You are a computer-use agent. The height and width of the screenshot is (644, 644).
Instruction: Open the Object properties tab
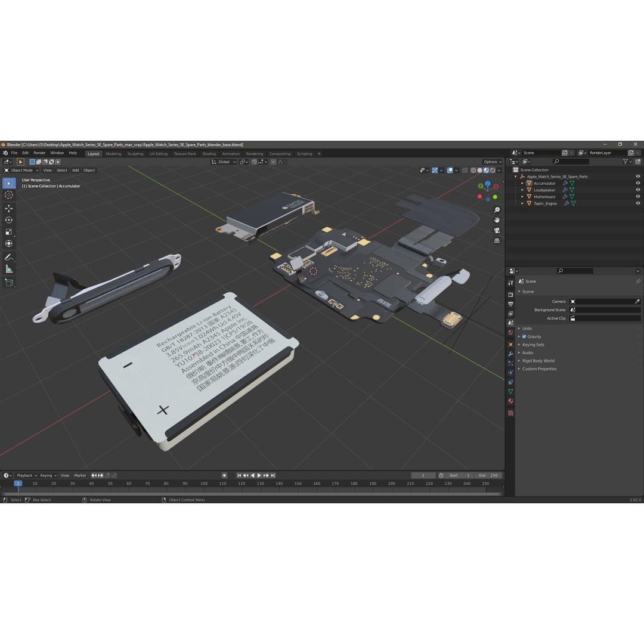(x=510, y=344)
